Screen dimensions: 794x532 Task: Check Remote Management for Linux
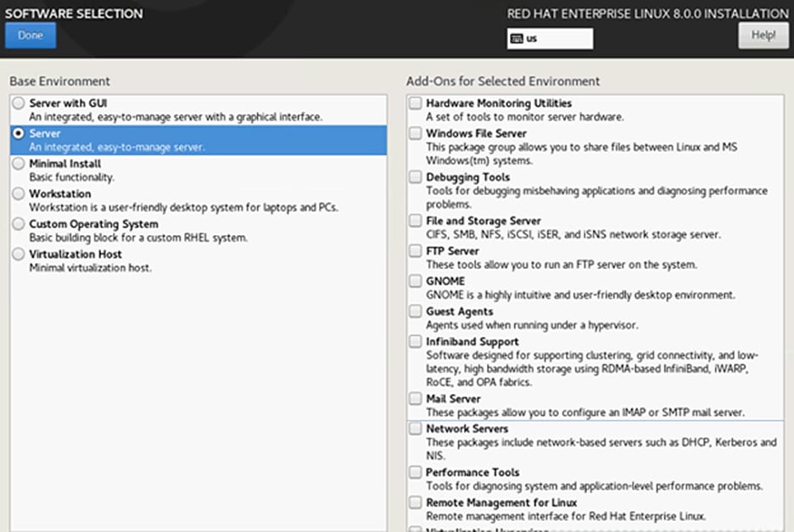pyautogui.click(x=415, y=503)
